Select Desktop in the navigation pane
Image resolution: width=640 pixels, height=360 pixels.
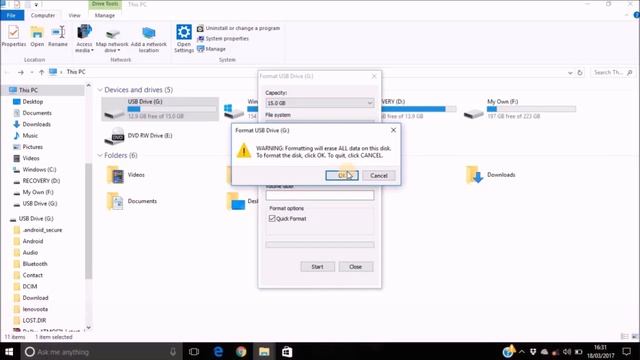click(x=33, y=101)
